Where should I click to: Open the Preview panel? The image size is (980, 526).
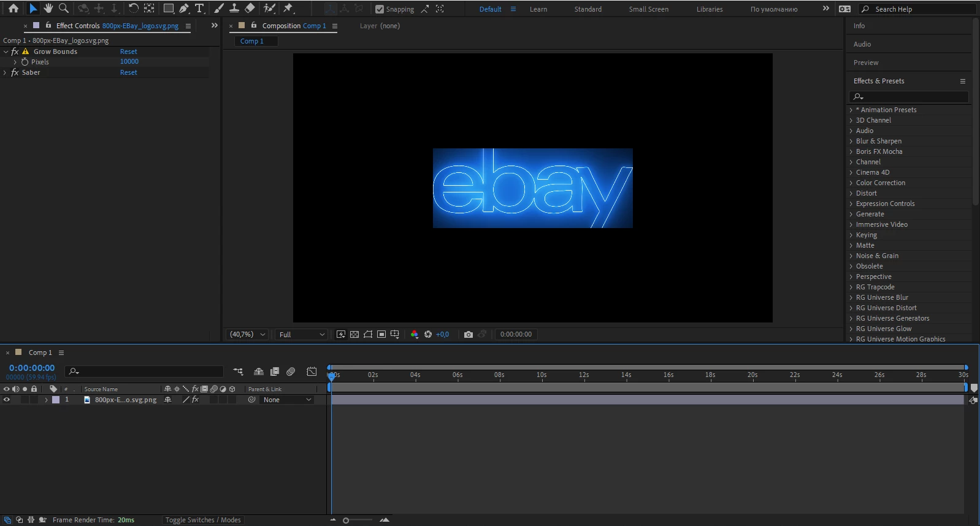pos(866,63)
